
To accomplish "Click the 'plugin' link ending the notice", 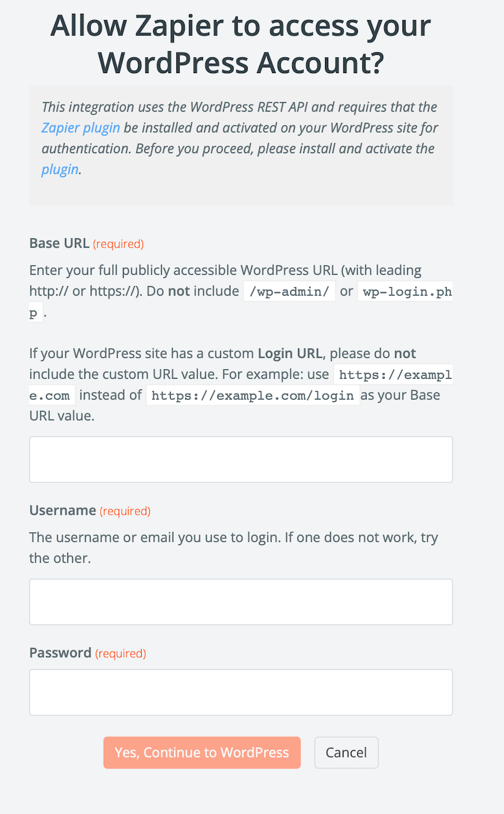I will pyautogui.click(x=60, y=169).
